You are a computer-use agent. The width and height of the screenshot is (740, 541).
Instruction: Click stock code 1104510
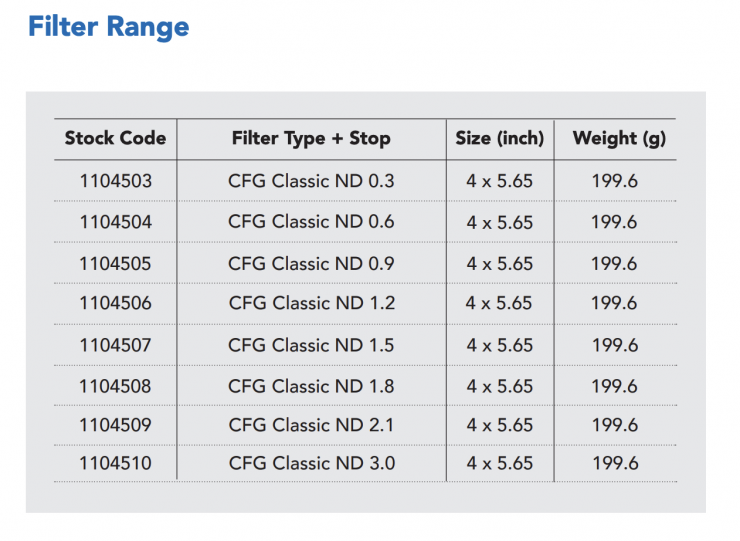click(115, 464)
